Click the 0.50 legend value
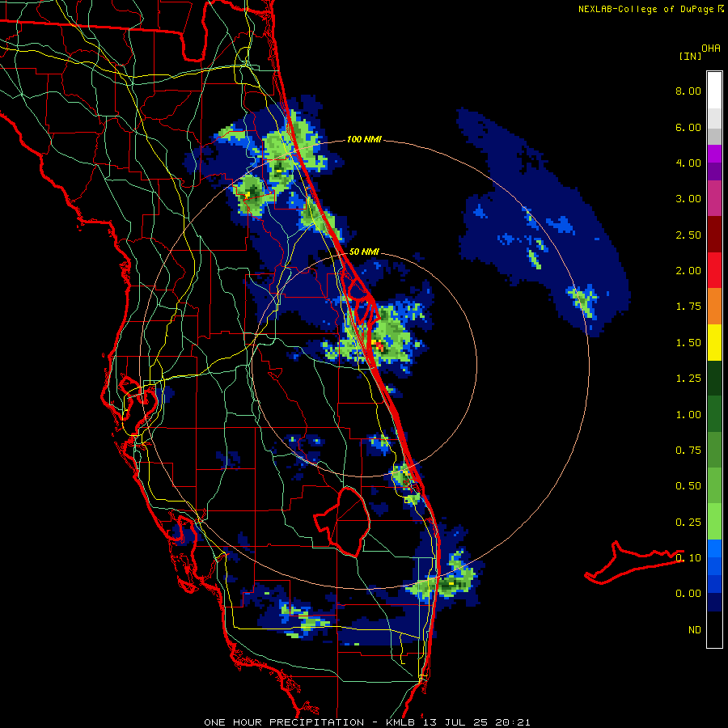The image size is (728, 728). click(x=688, y=486)
